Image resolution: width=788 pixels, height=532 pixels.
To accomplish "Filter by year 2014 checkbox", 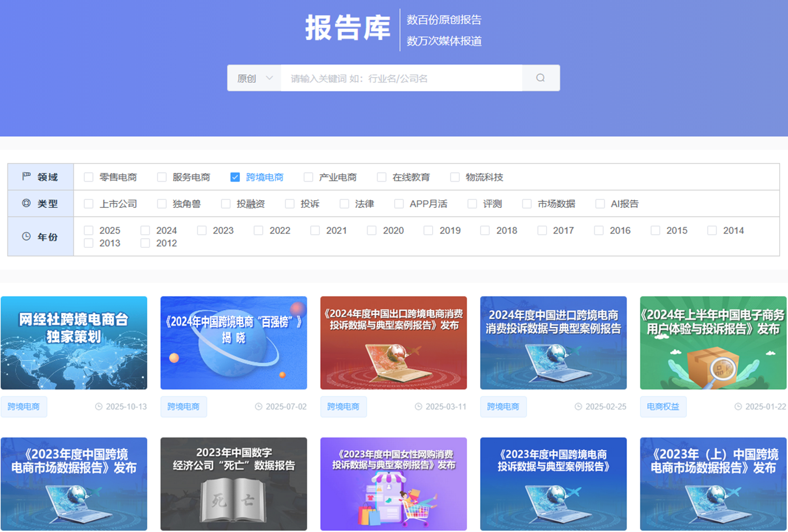I will [712, 230].
